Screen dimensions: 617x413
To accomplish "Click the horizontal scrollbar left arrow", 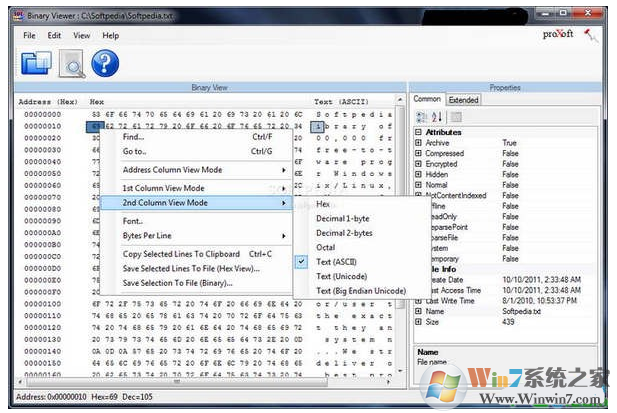I will 20,382.
